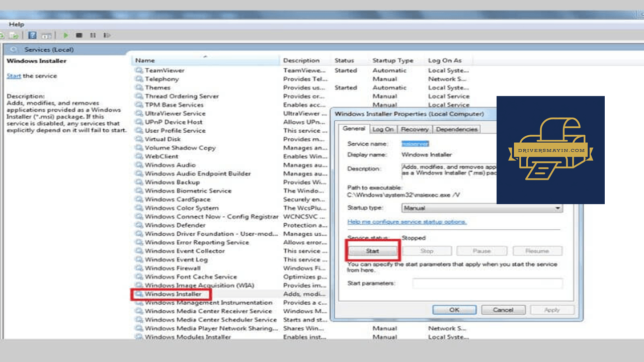644x362 pixels.
Task: Open Help me configure service startup options link
Action: [407, 222]
